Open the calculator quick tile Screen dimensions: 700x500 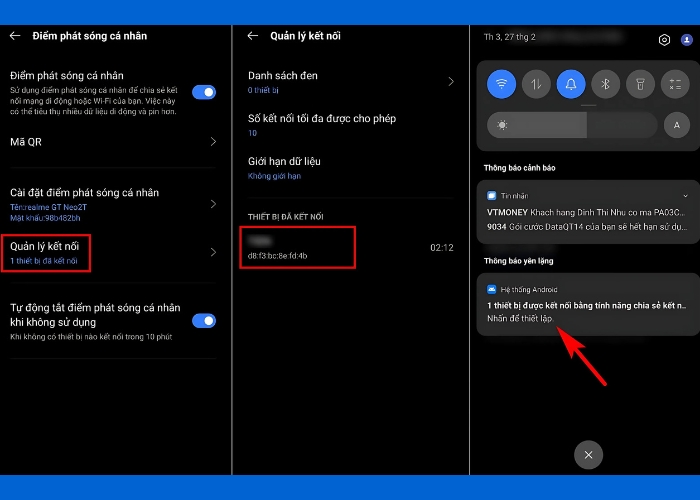click(676, 85)
